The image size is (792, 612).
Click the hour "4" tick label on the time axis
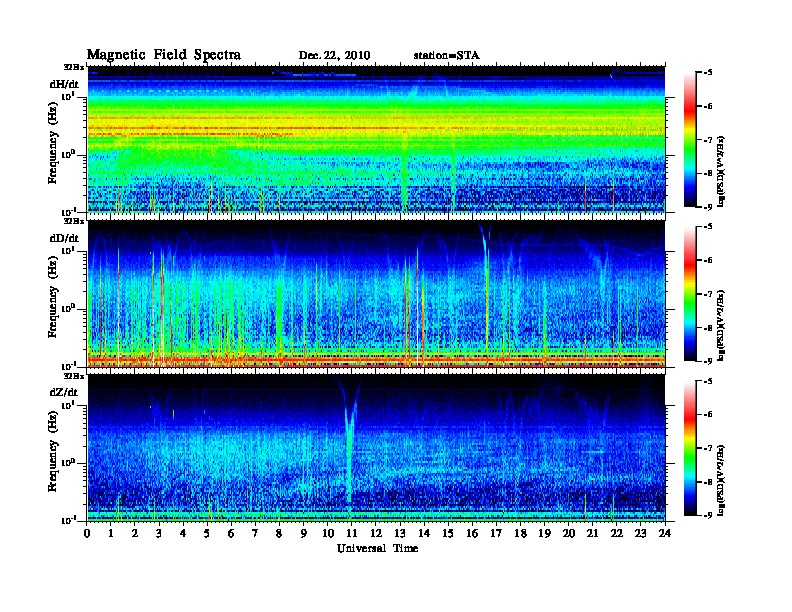(x=183, y=533)
